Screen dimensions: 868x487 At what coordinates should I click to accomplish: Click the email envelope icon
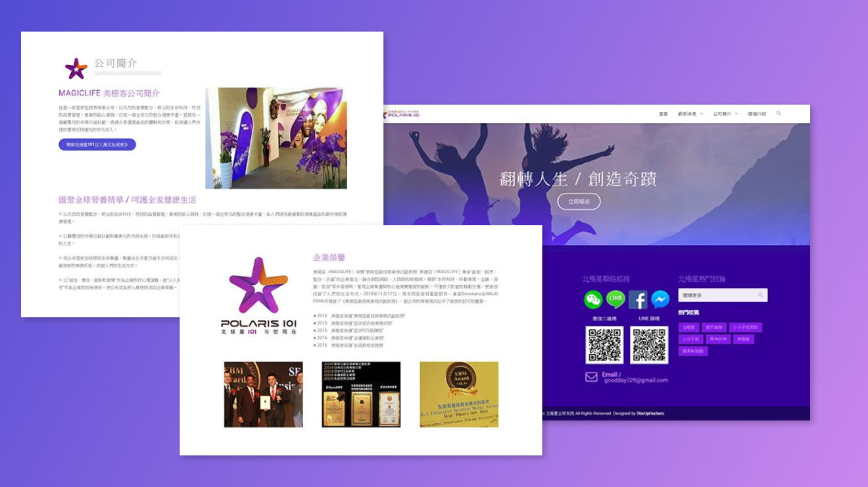591,377
